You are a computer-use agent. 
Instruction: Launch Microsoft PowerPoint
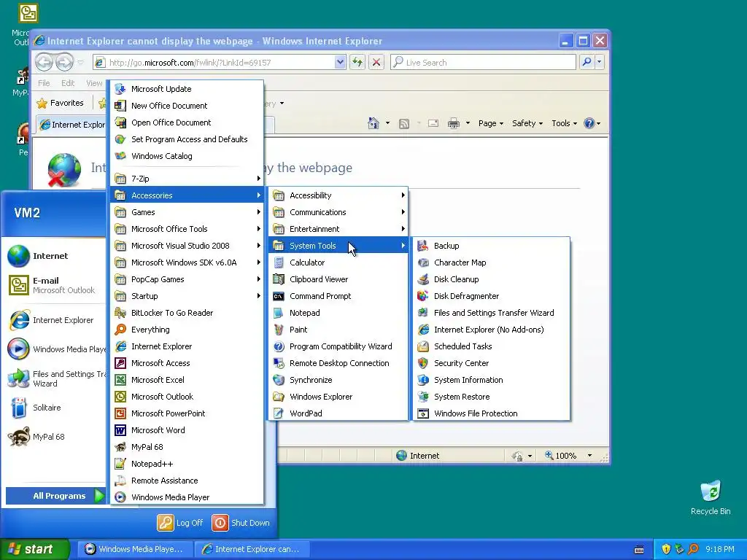pyautogui.click(x=187, y=413)
